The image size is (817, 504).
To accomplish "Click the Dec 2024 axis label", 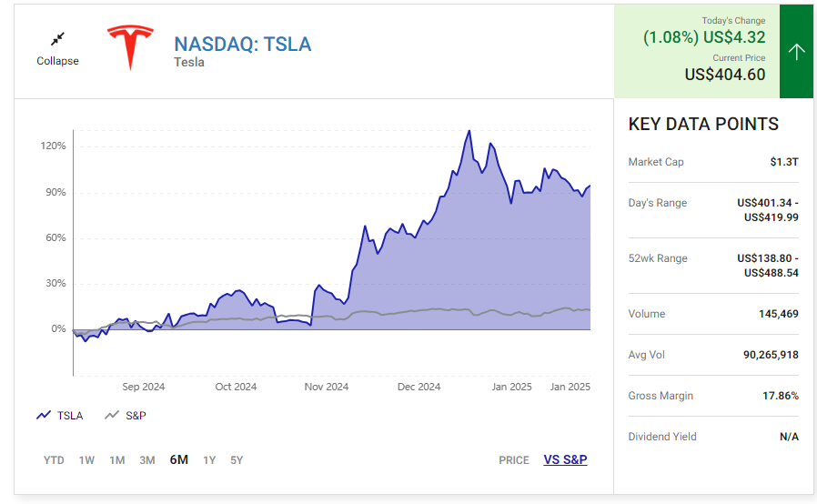I will (x=419, y=387).
